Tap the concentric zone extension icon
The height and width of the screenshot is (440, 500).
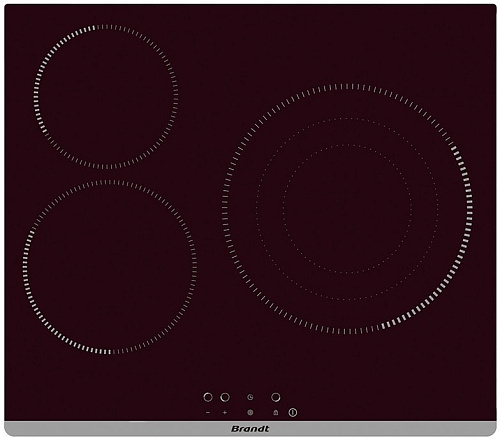(250, 413)
